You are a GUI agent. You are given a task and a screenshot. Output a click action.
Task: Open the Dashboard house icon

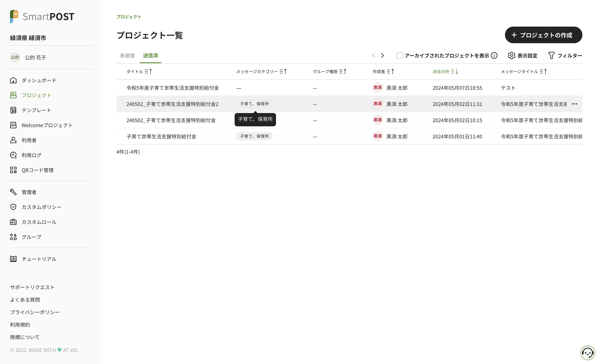click(13, 80)
